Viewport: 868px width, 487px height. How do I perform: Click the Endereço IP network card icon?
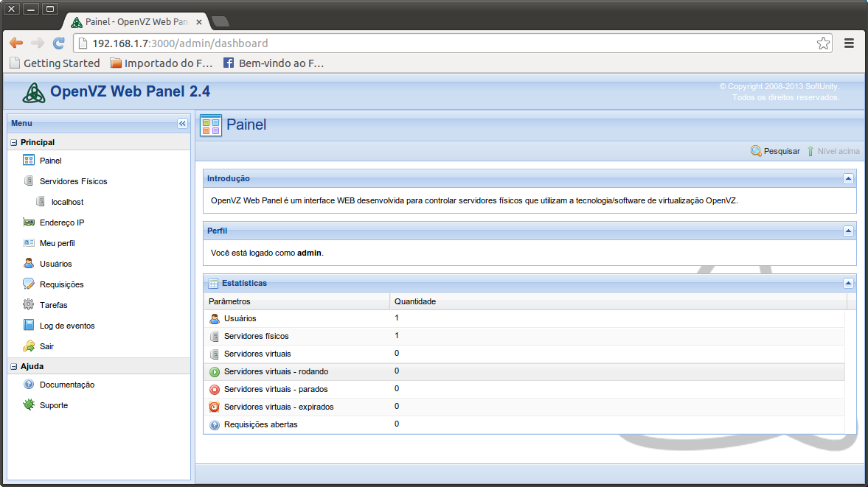tap(29, 223)
